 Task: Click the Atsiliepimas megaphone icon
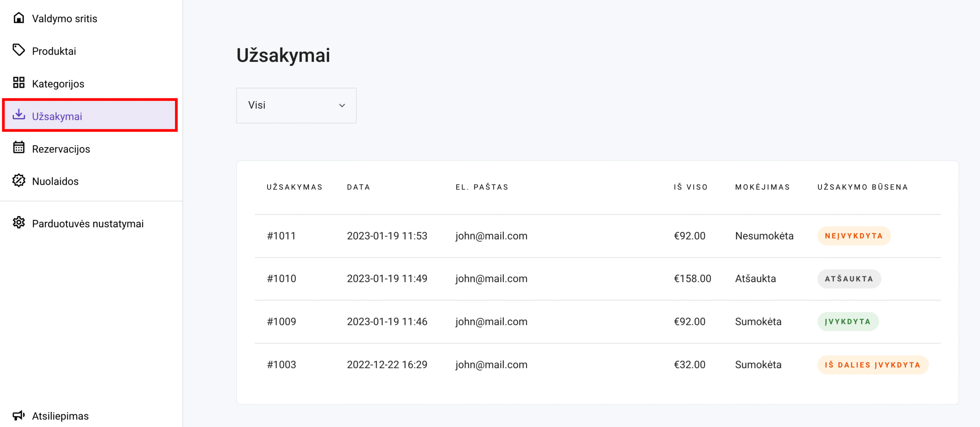coord(19,416)
